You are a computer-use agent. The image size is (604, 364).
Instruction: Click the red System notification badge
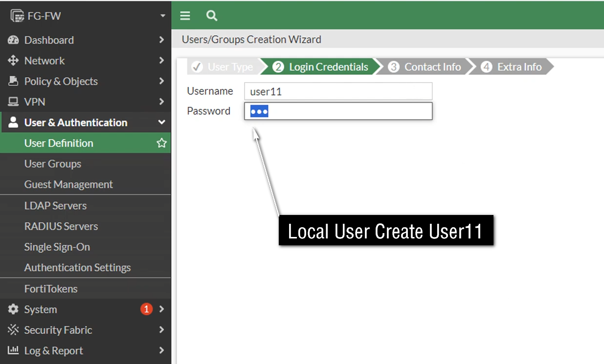[146, 309]
